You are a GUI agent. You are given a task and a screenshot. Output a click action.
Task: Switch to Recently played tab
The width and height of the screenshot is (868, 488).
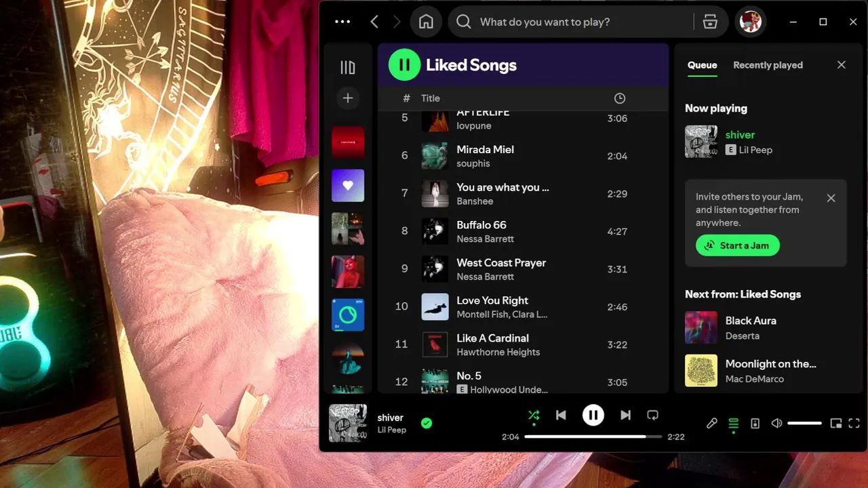point(768,65)
